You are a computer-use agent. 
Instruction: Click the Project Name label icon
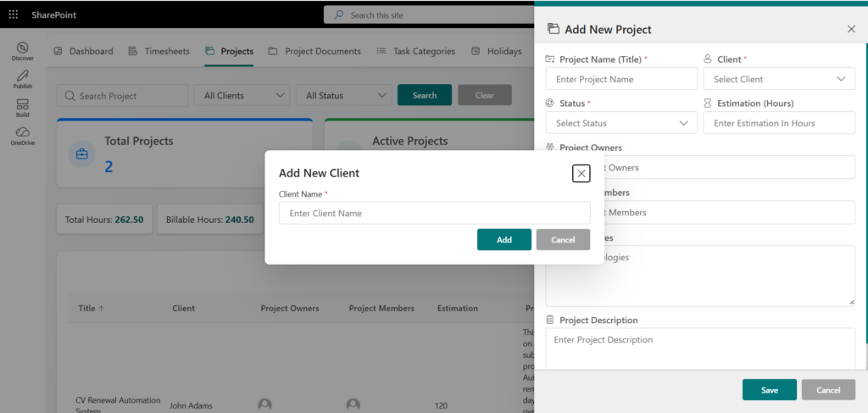tap(549, 59)
